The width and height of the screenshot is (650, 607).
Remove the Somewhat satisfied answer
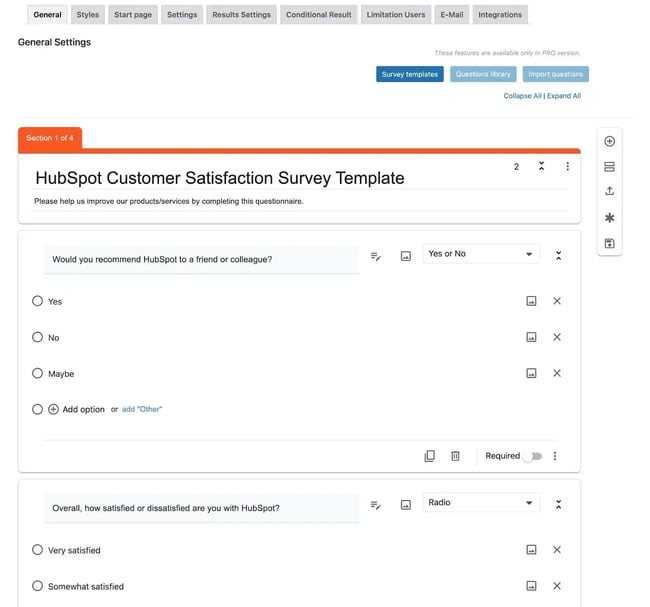557,586
